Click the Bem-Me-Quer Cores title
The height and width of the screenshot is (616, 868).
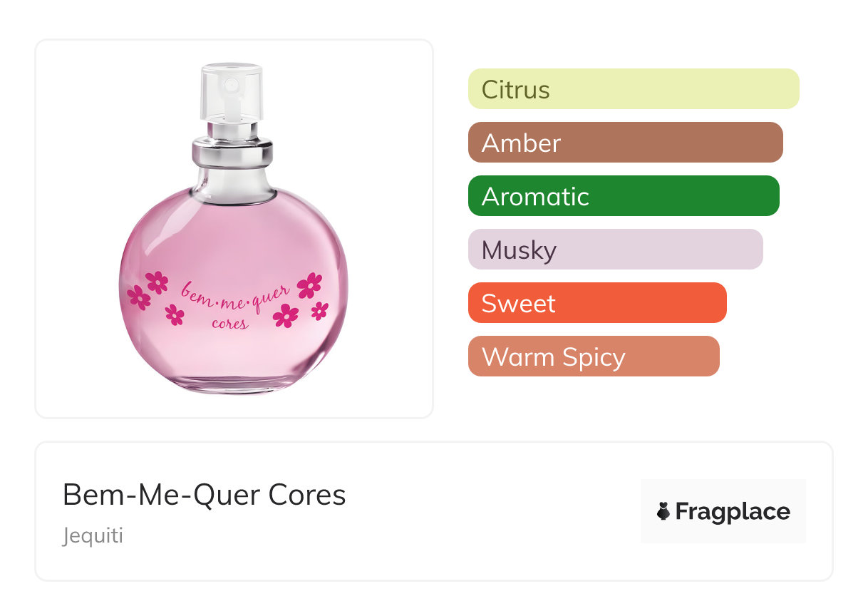point(205,495)
